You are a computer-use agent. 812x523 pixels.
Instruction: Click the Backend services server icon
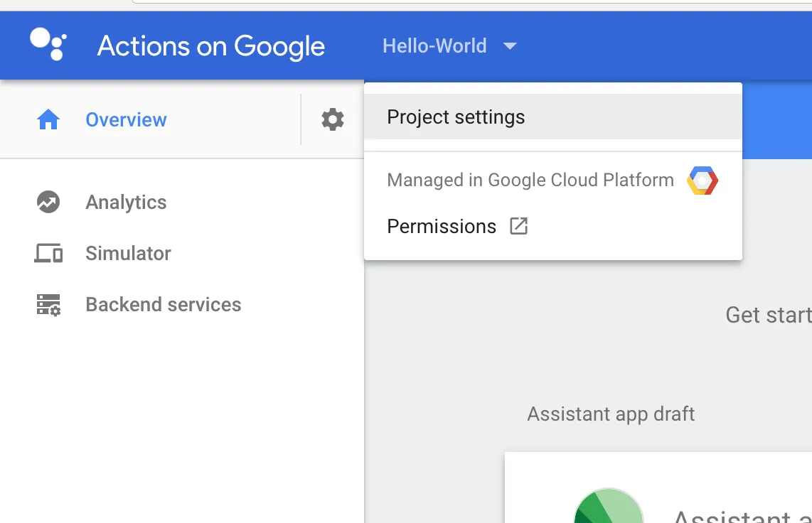tap(48, 305)
